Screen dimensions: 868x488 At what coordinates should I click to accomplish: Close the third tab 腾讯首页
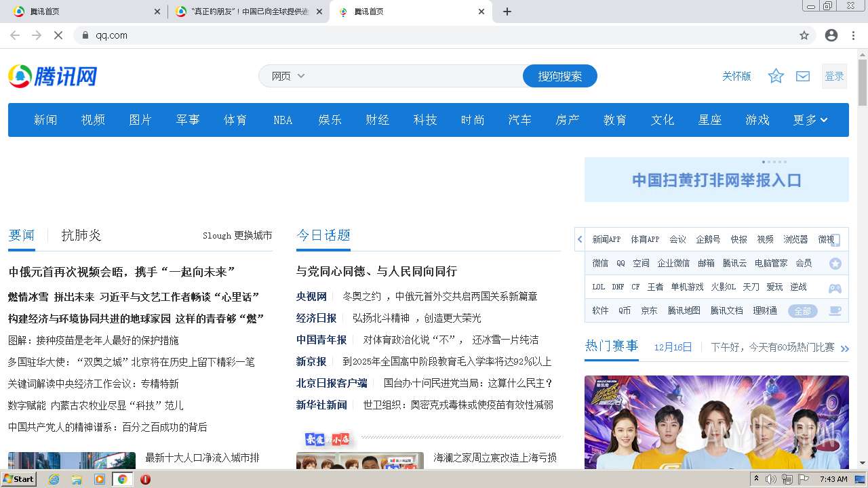point(481,12)
